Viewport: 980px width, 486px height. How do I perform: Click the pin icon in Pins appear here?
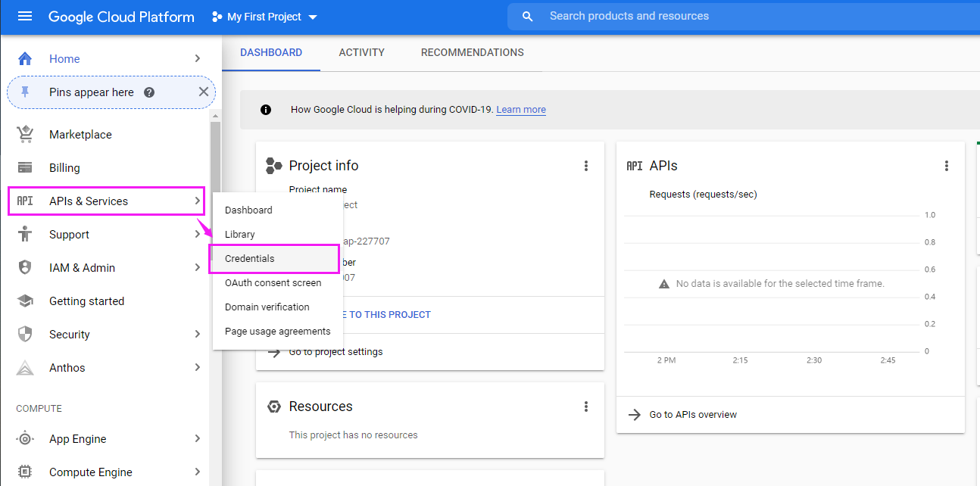25,92
